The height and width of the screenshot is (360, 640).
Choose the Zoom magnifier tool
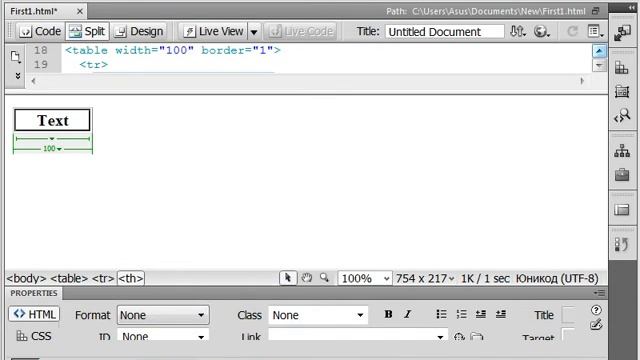point(324,278)
